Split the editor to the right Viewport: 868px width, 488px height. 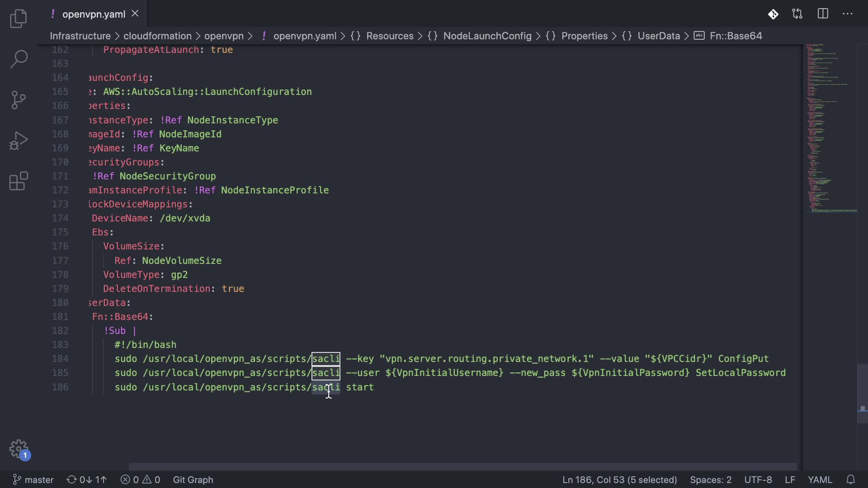coord(823,14)
